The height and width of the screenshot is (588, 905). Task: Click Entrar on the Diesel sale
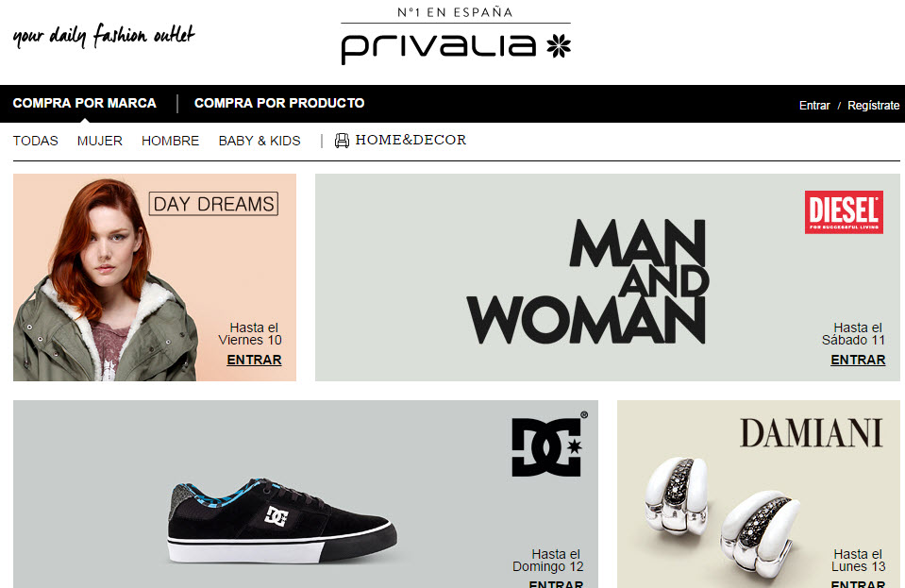pyautogui.click(x=858, y=360)
